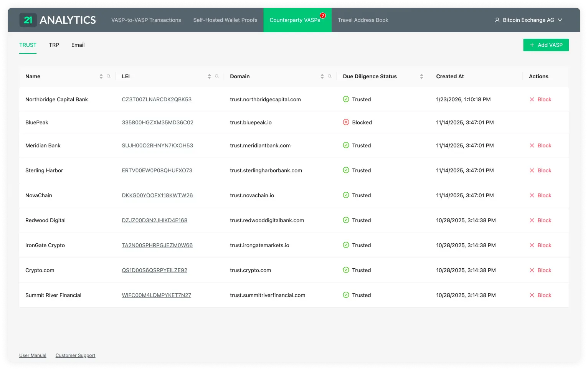Block Crypto.com

[x=540, y=270]
